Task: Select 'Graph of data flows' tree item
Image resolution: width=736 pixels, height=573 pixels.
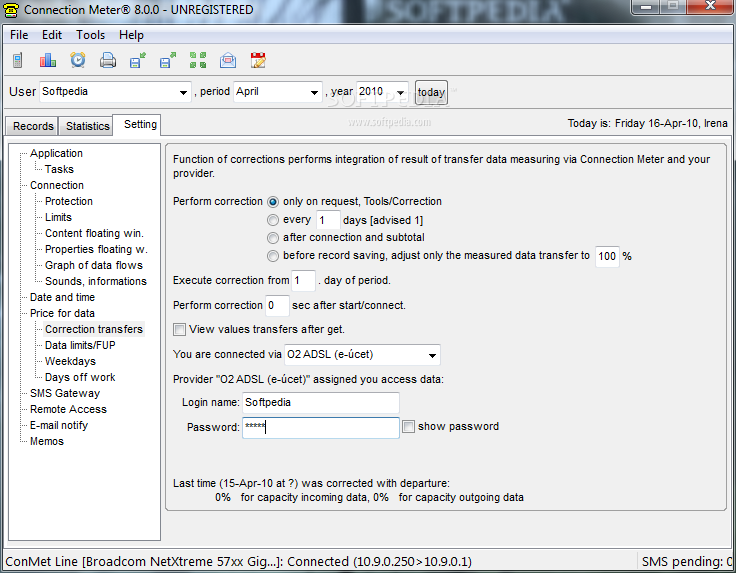Action: tap(94, 265)
